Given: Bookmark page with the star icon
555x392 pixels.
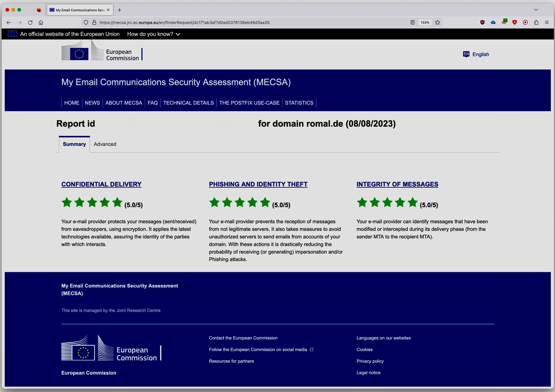Looking at the screenshot, I should [437, 23].
